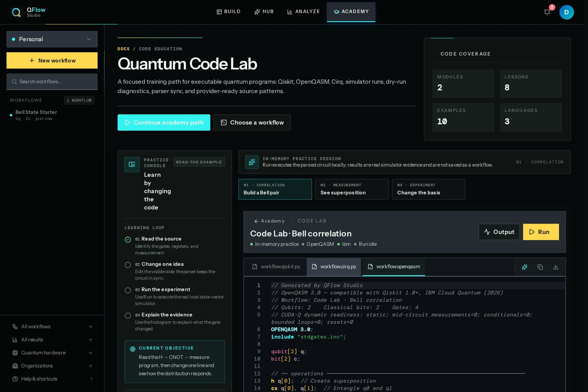Click the MODULES coverage card

463,84
